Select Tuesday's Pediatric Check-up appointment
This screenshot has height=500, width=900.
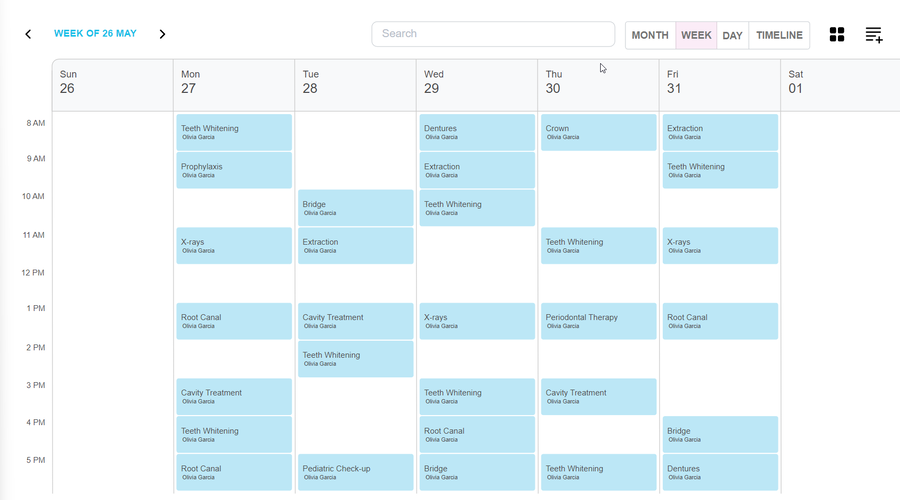pyautogui.click(x=355, y=472)
